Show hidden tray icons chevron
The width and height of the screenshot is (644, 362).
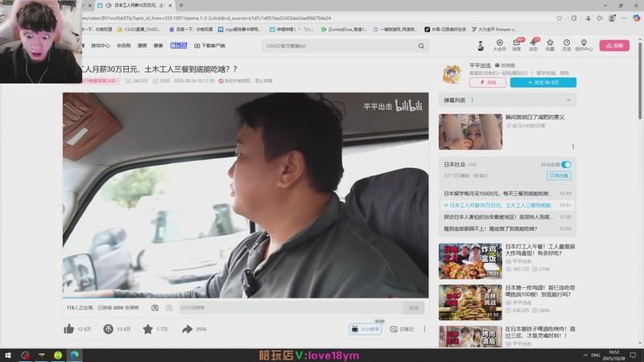click(x=585, y=355)
